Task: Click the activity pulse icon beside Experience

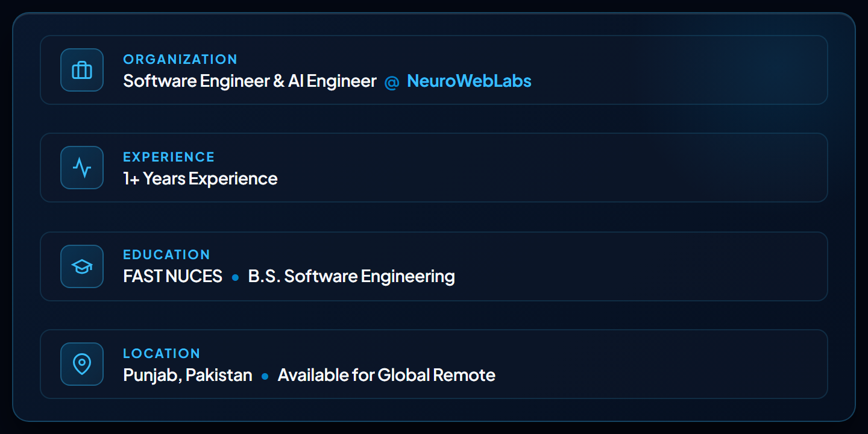Action: pyautogui.click(x=82, y=168)
